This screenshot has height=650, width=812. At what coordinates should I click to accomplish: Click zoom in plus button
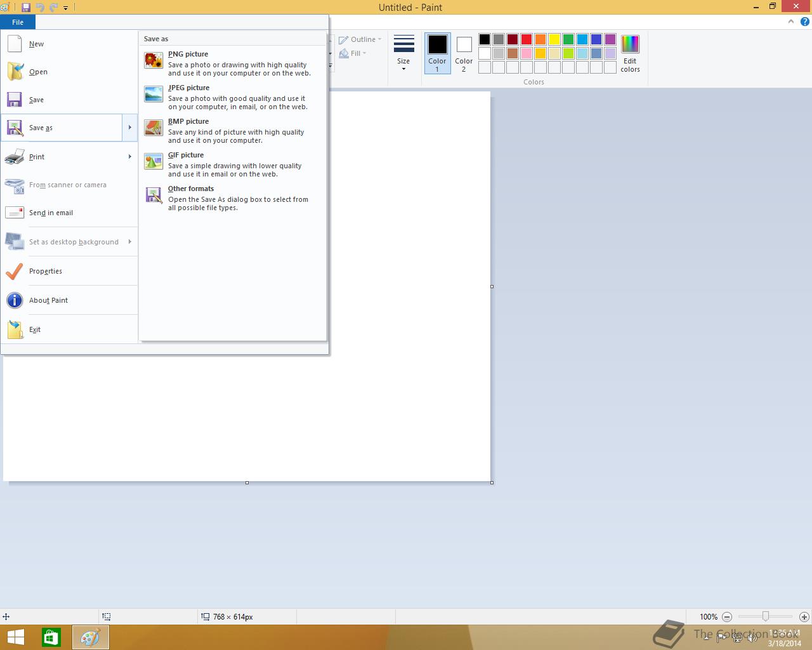coord(804,616)
